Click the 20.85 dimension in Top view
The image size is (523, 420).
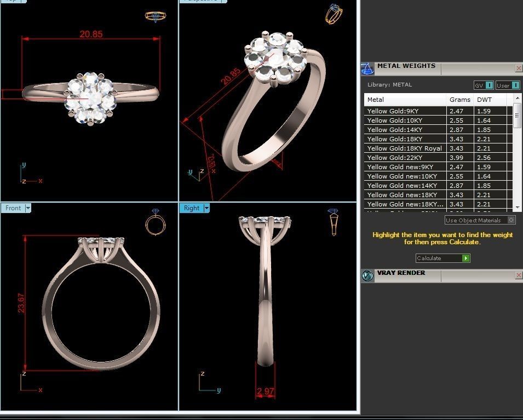pyautogui.click(x=91, y=34)
